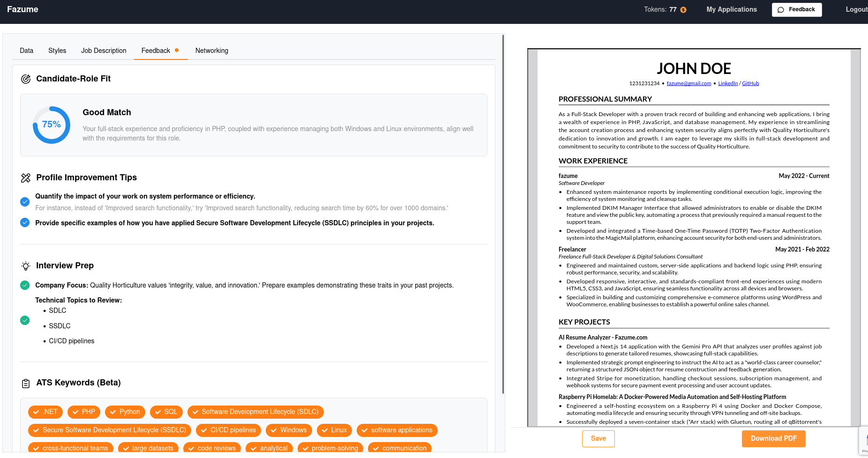Click the Profile Improvement Tips tools icon

click(26, 178)
